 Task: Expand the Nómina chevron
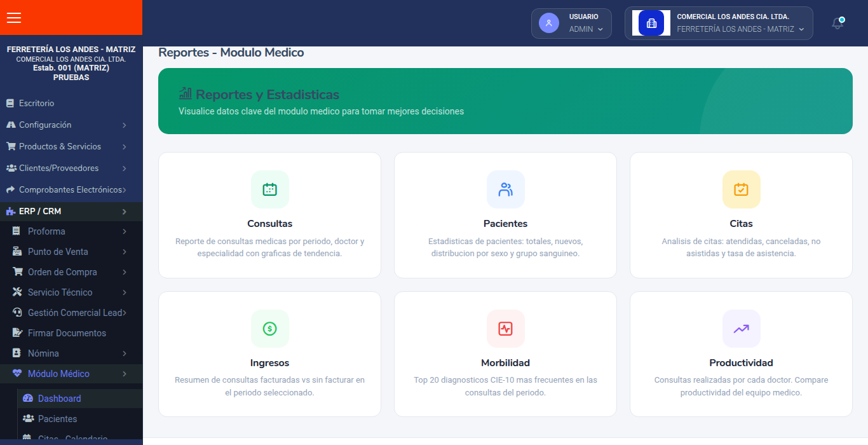click(125, 354)
